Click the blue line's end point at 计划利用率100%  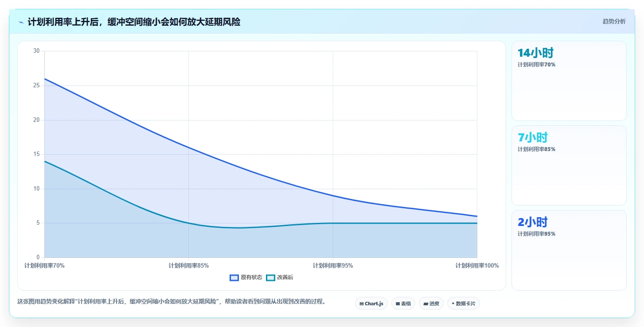tap(477, 216)
